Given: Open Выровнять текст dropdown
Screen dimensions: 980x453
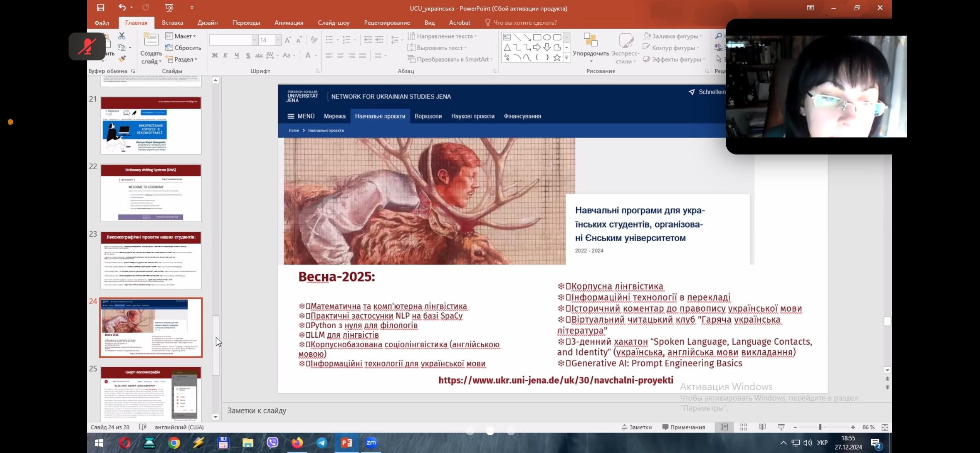Looking at the screenshot, I should pyautogui.click(x=437, y=48).
